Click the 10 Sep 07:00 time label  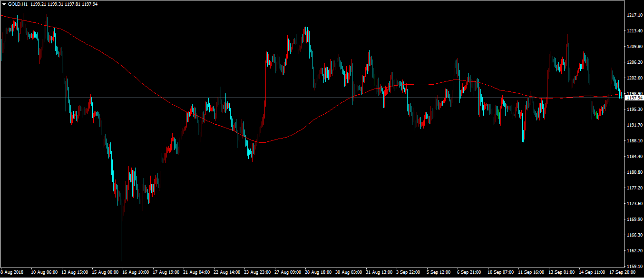click(501, 273)
